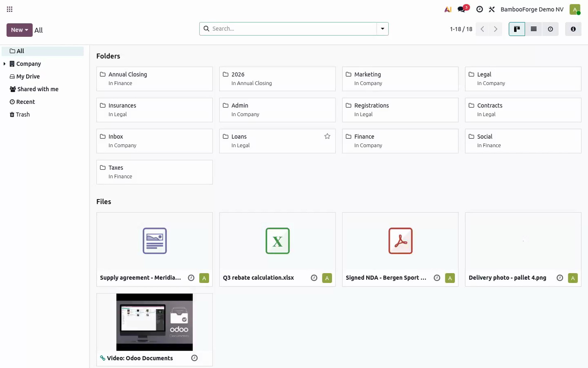The height and width of the screenshot is (368, 588).
Task: Click in the Search field
Action: 293,29
